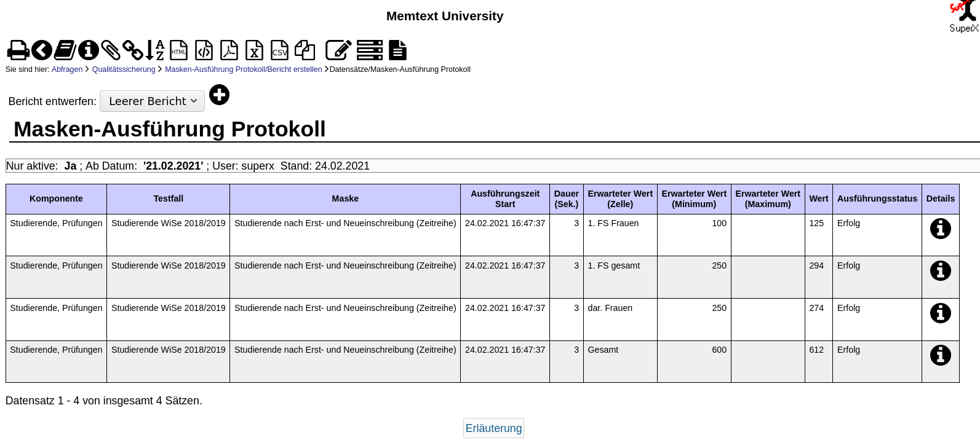
Task: Click the copy documents icon
Action: pos(305,50)
